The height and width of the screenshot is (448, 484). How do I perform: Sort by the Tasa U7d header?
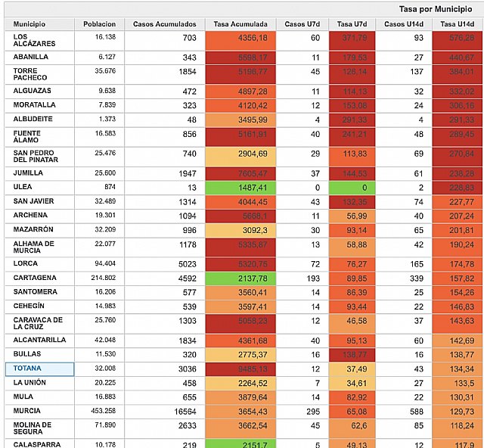352,24
